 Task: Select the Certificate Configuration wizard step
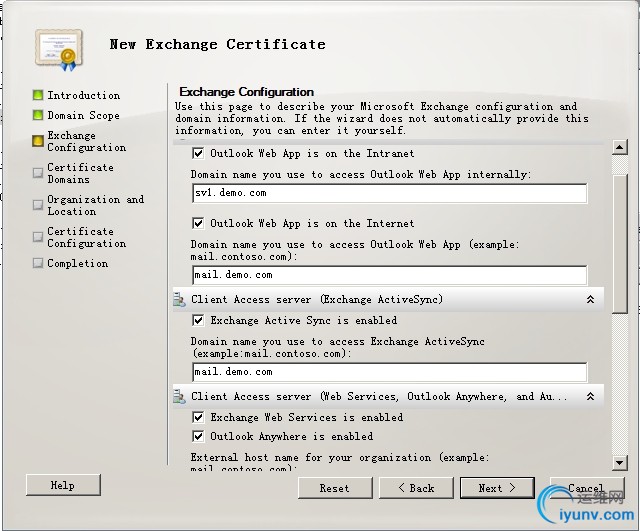pyautogui.click(x=87, y=237)
